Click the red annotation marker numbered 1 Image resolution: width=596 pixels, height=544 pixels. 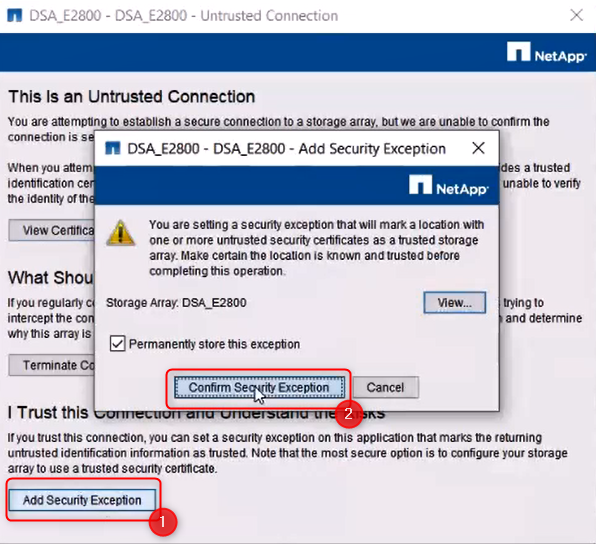coord(163,522)
